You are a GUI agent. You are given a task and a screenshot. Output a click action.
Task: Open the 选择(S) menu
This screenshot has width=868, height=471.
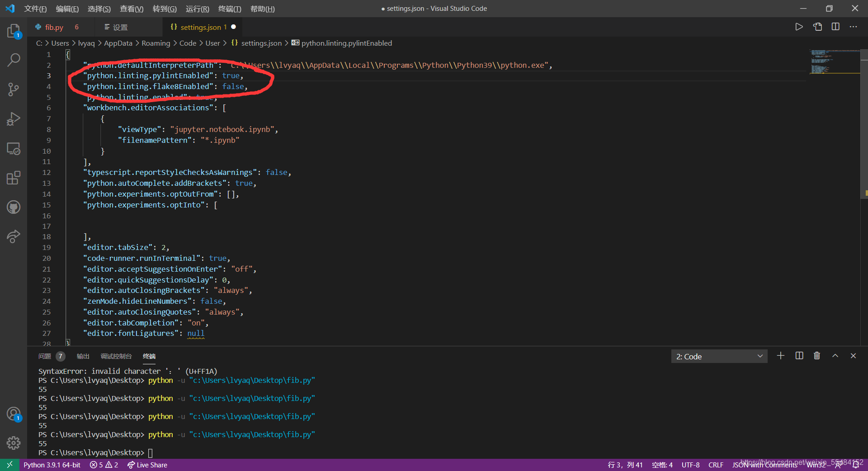(99, 9)
